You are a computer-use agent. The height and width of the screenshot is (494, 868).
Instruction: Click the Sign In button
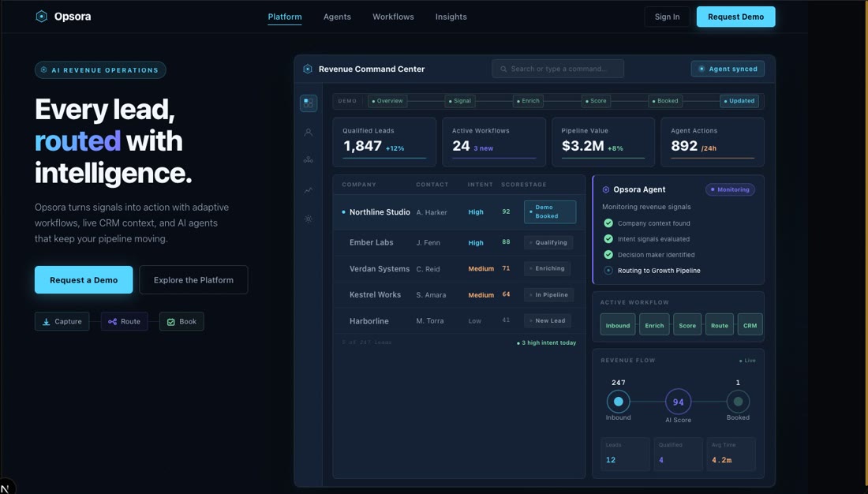[667, 17]
